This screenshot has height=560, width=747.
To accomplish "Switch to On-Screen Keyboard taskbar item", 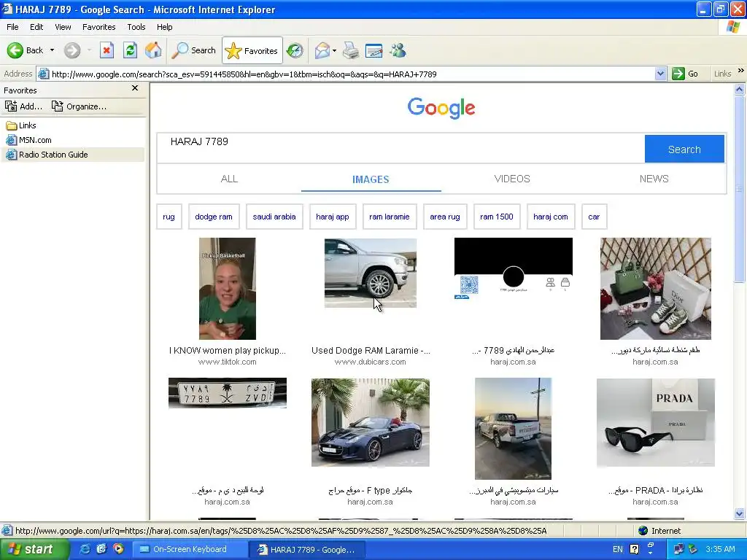I will click(x=190, y=549).
